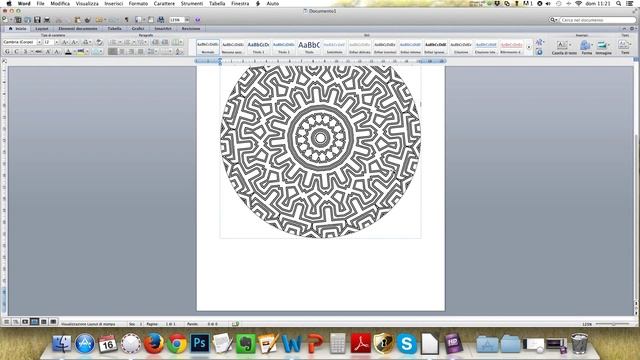Expand the styles gallery arrow
640x360 pixels.
tap(529, 47)
